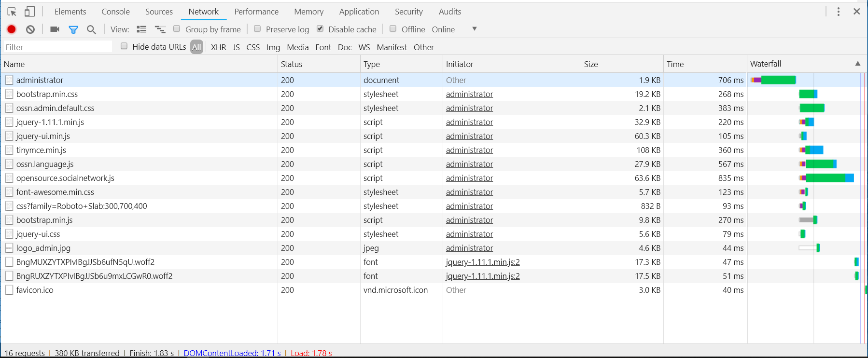This screenshot has width=868, height=358.
Task: Clear the network log
Action: (x=30, y=29)
